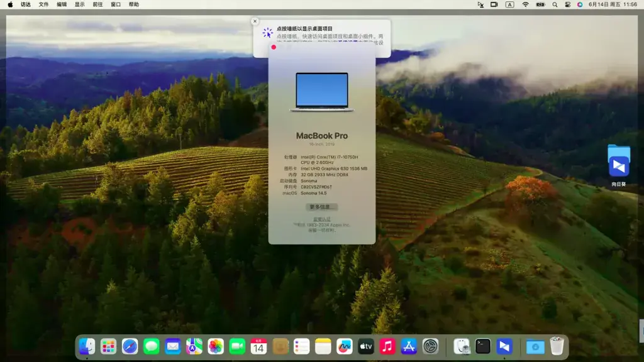Image resolution: width=644 pixels, height=362 pixels.
Task: Open the Downloads folder in the Dock
Action: (x=535, y=346)
